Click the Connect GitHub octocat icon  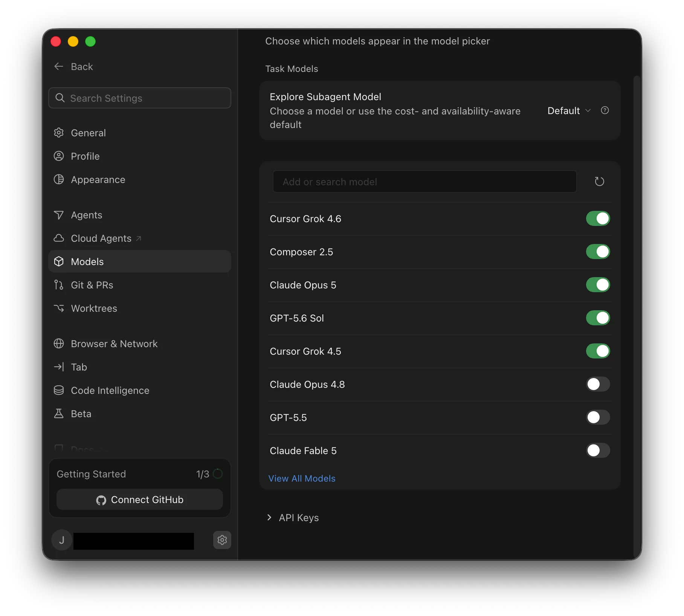[101, 500]
